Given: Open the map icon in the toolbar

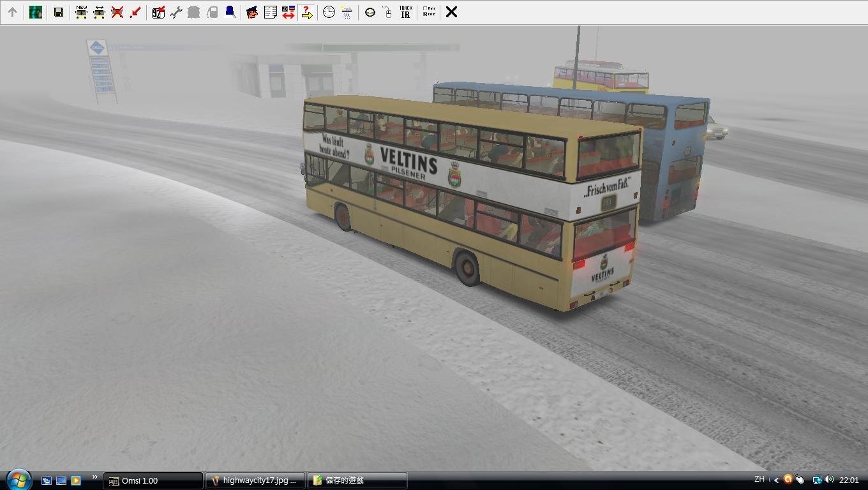Looking at the screenshot, I should (36, 12).
